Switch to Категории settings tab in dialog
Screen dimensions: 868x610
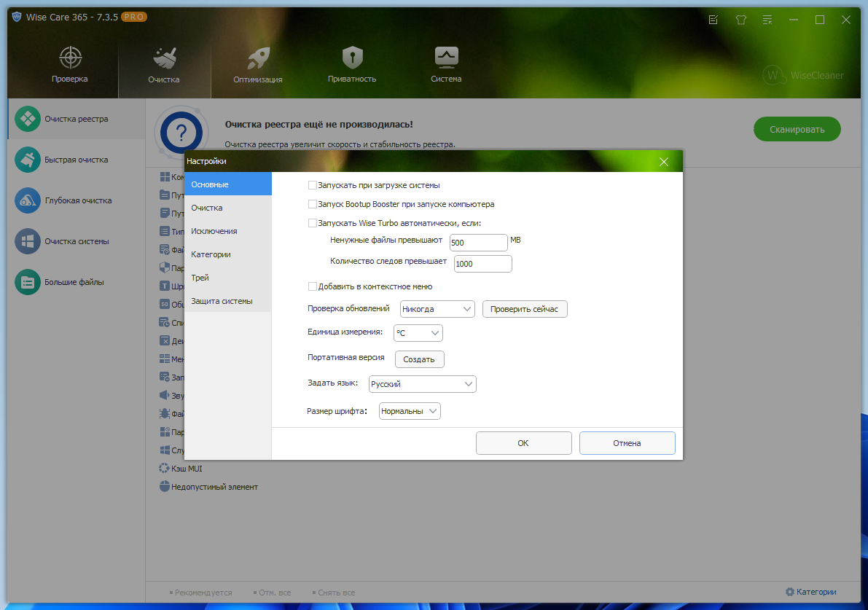[228, 254]
